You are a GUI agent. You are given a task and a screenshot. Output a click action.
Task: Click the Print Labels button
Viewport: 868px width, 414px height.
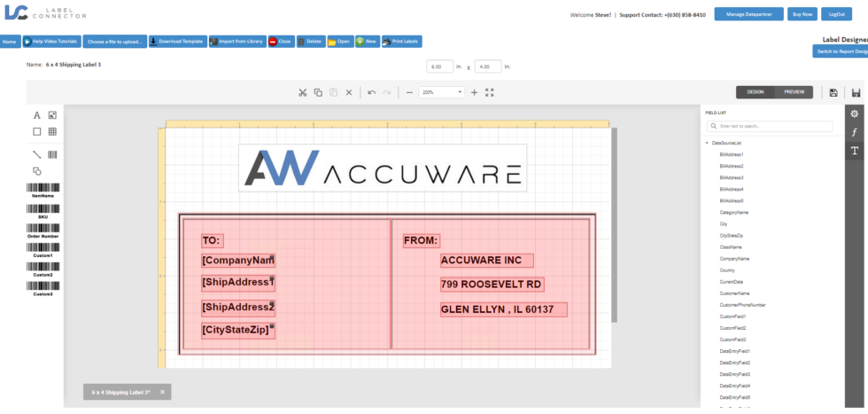(x=401, y=42)
